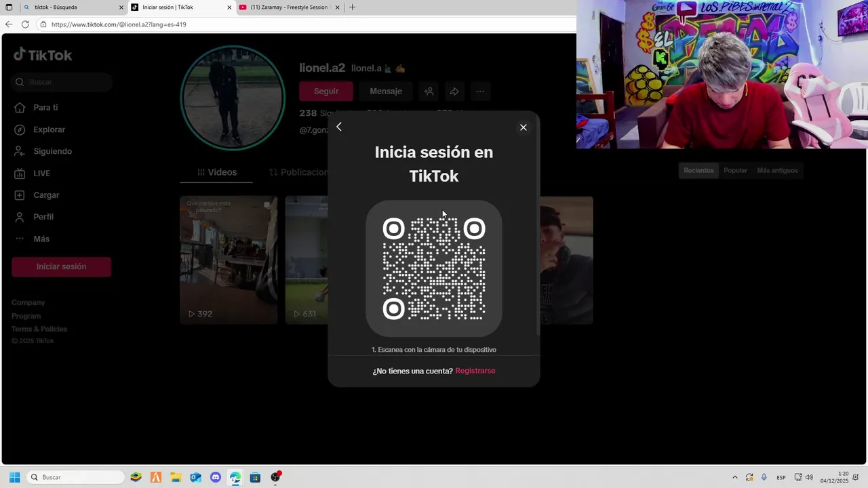Click the TikTok logo in sidebar

pos(43,55)
